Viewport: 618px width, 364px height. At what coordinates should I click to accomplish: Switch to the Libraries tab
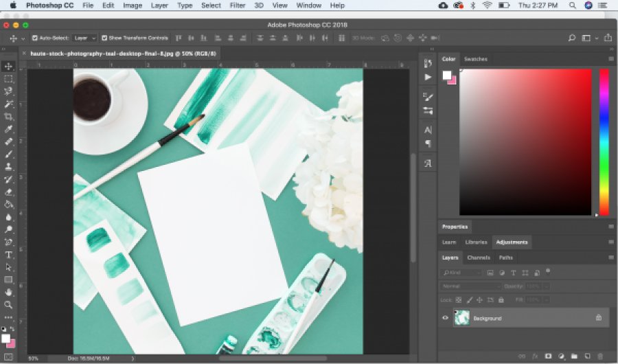point(476,242)
